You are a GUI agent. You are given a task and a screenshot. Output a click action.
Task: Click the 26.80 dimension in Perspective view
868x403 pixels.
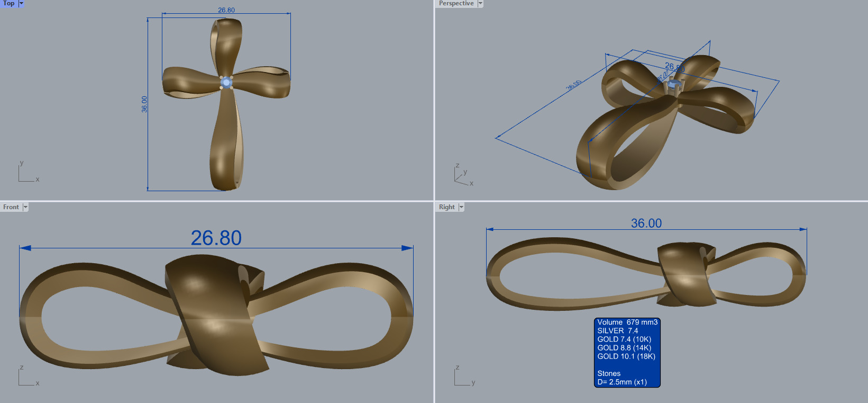pyautogui.click(x=674, y=67)
